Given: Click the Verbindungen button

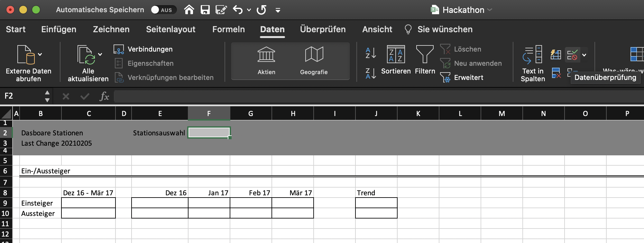Looking at the screenshot, I should coord(143,49).
